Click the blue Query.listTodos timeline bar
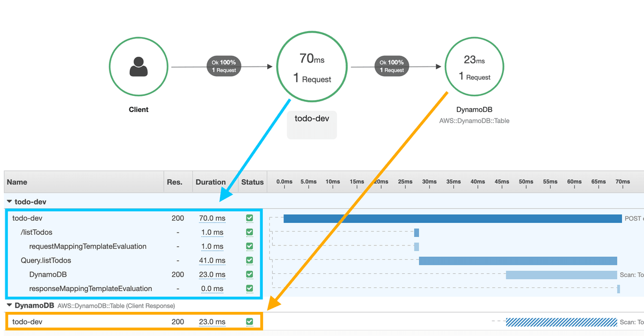The height and width of the screenshot is (336, 644). coord(518,260)
